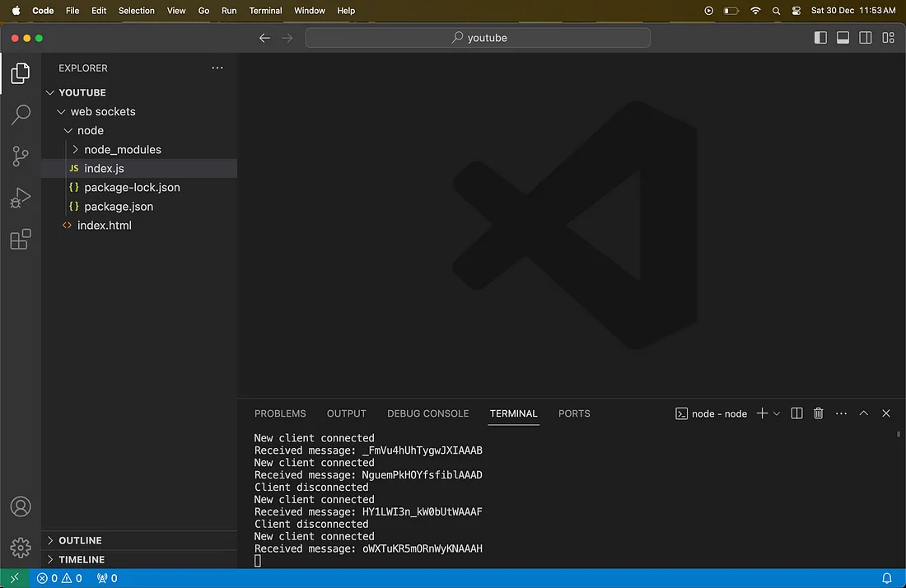Toggle the secondary side bar layout button
Screen dimensions: 906x588
click(x=866, y=38)
